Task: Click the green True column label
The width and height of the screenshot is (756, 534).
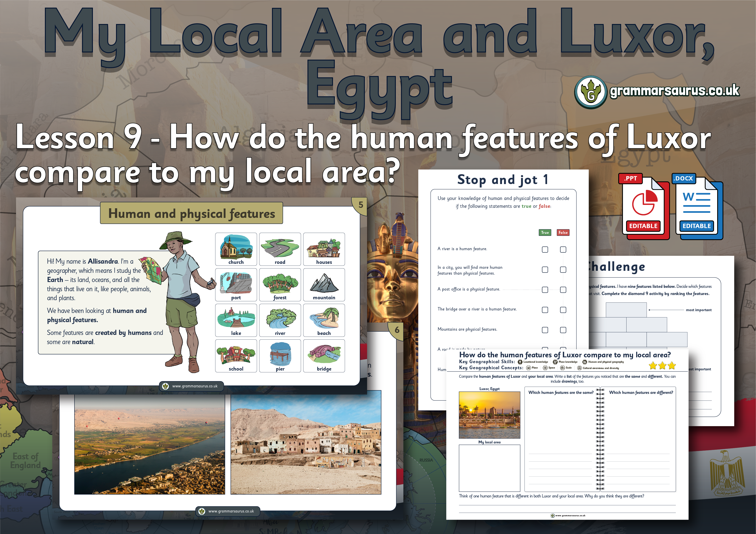Action: tap(545, 232)
